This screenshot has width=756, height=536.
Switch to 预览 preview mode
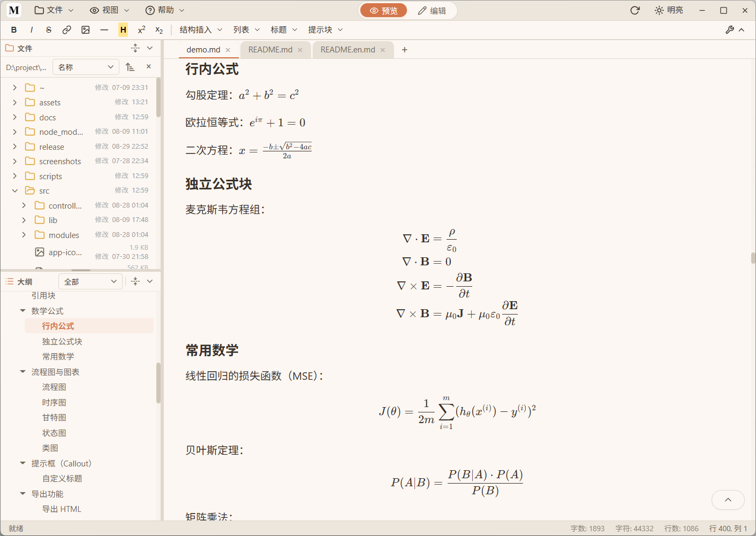click(x=383, y=11)
